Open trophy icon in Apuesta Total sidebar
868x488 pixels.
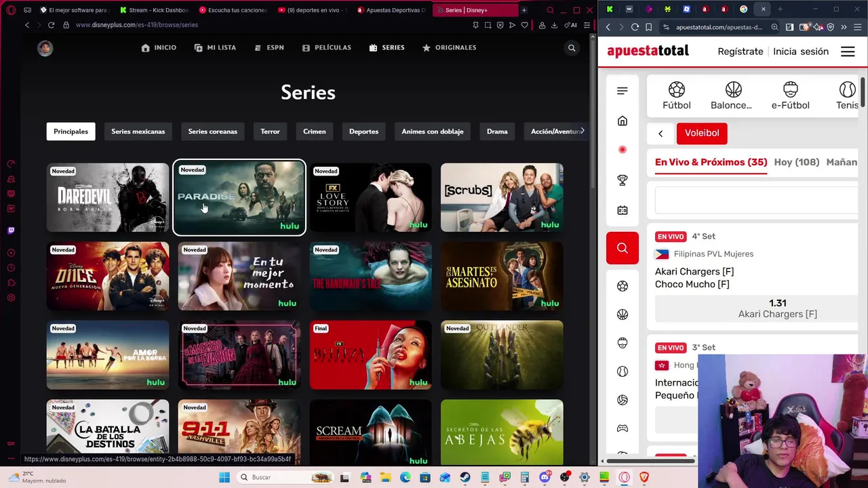click(x=623, y=180)
